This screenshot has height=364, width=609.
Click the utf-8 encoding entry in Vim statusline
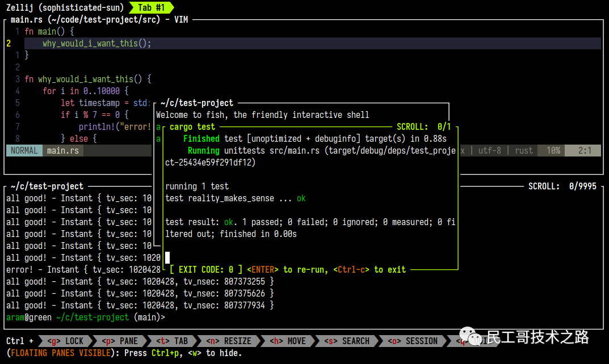coord(489,151)
